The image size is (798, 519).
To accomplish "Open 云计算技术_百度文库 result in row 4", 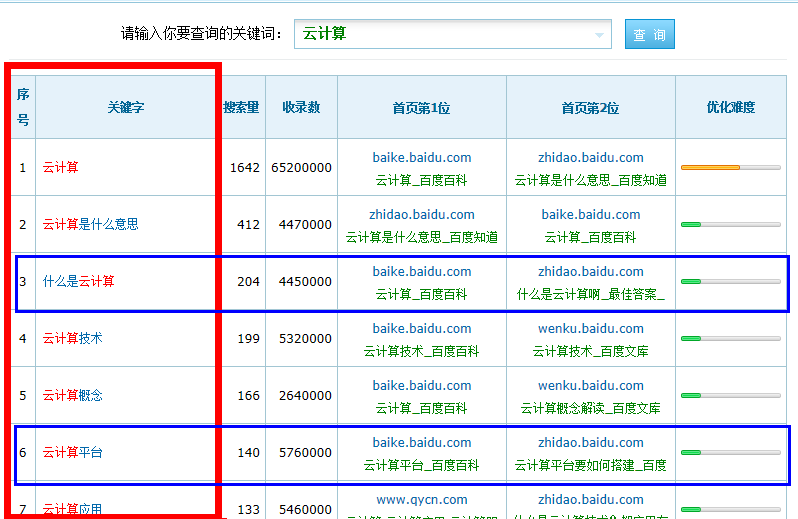I will (590, 351).
